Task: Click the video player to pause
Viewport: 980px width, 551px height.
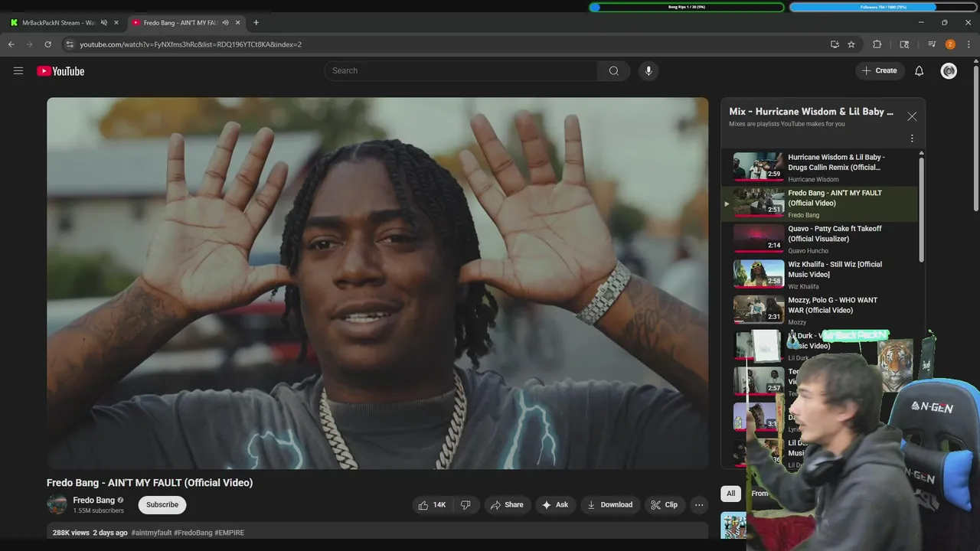Action: pos(377,283)
